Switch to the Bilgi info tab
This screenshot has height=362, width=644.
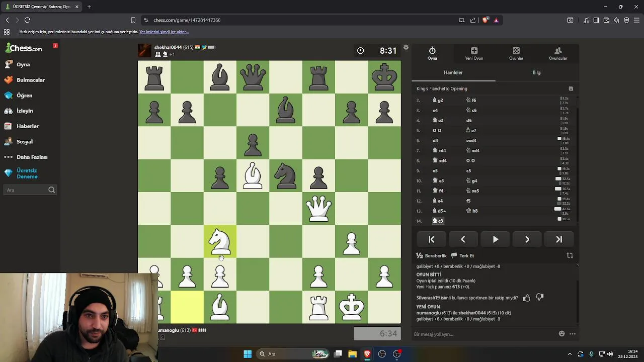[x=537, y=72]
